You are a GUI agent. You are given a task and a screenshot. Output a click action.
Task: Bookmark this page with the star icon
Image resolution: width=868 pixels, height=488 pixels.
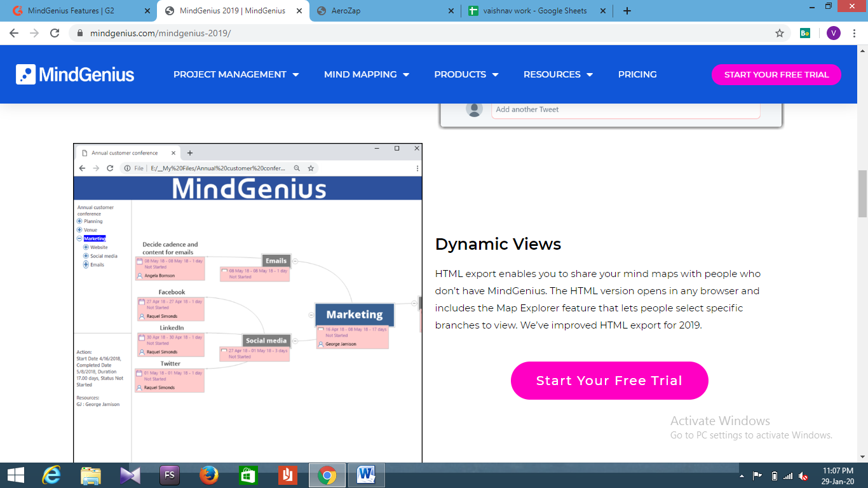780,33
